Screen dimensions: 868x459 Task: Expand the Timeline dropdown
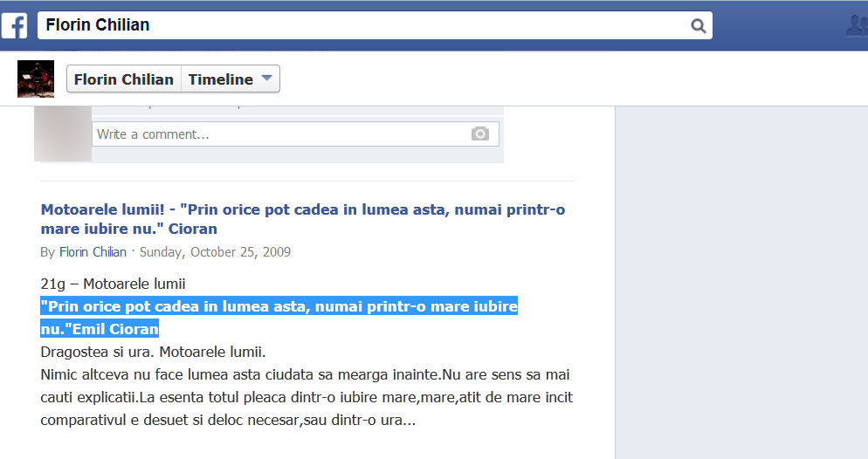[231, 79]
